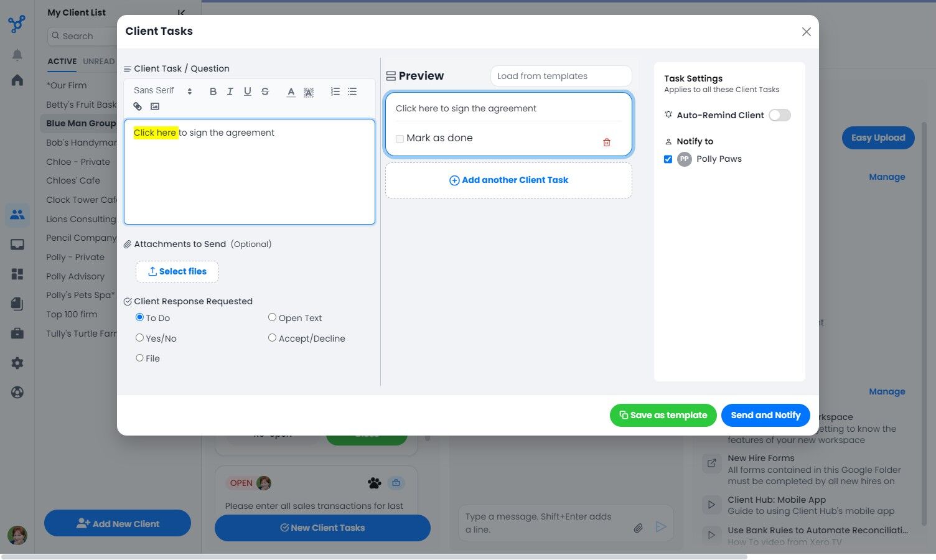The image size is (936, 560).
Task: Open the Load from templates dropdown
Action: (x=561, y=76)
